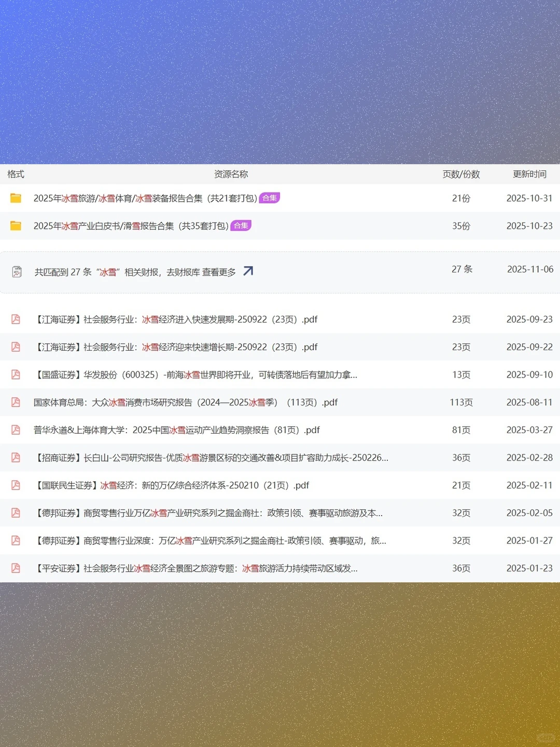This screenshot has height=747, width=560.
Task: Open 国联民生证券 冰雪经济 report
Action: (171, 485)
